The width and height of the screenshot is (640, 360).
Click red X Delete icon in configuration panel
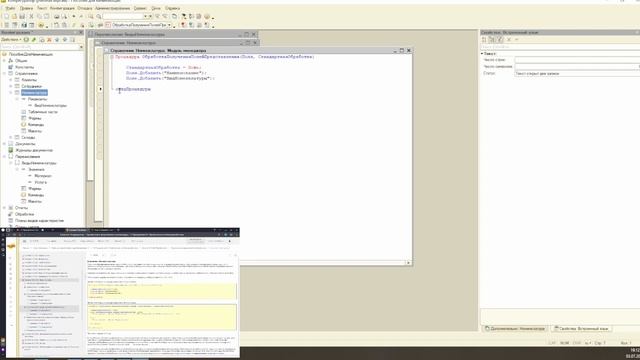point(49,40)
